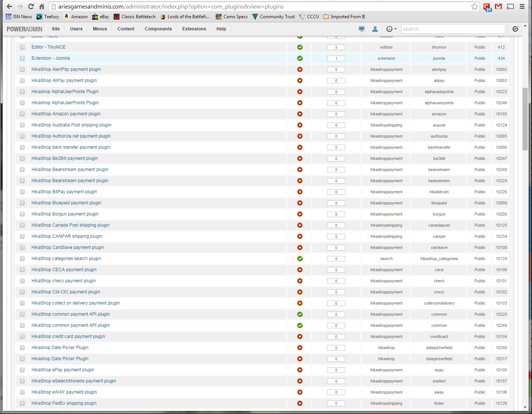The height and width of the screenshot is (414, 532).
Task: Open HikaShop check payment plugin link
Action: [x=63, y=281]
